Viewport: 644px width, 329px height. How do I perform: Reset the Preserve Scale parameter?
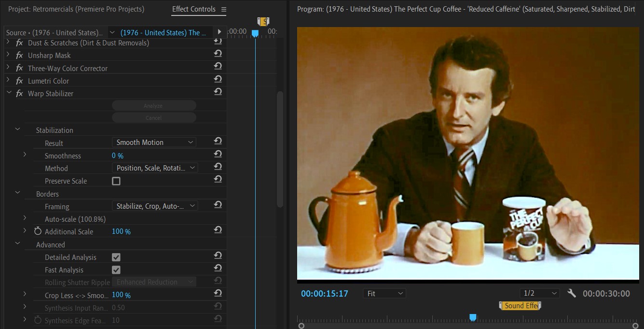click(x=218, y=179)
